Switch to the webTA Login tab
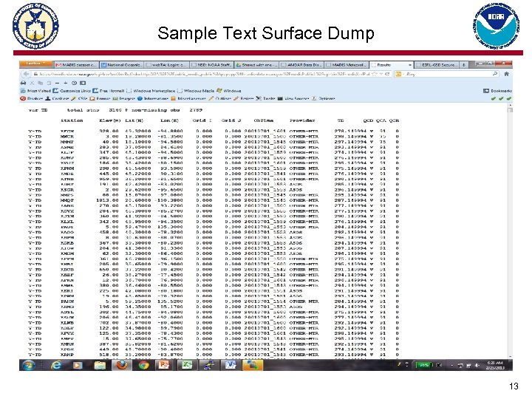 [x=166, y=64]
